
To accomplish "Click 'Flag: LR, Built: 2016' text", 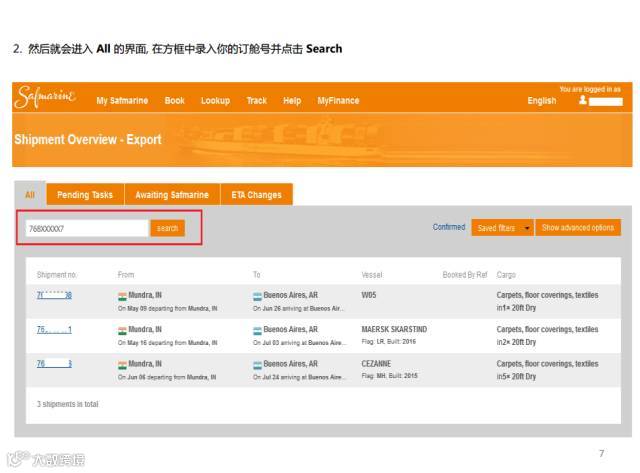I will [389, 341].
